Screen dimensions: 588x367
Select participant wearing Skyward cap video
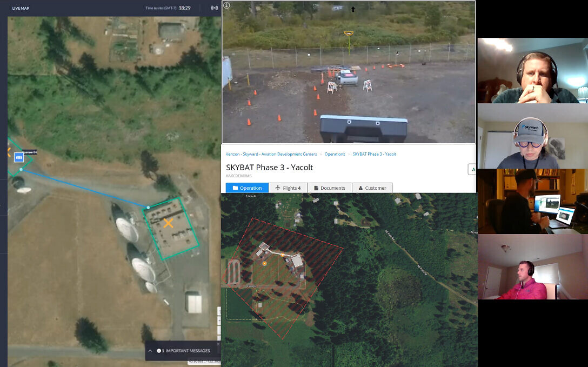tap(532, 136)
